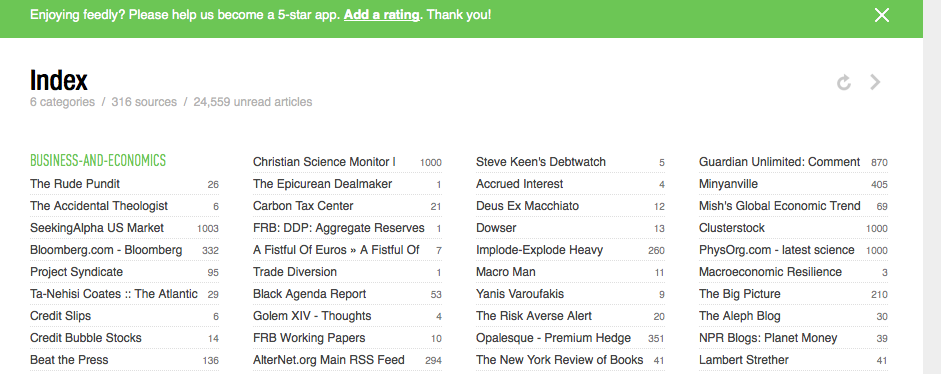Image resolution: width=941 pixels, height=374 pixels.
Task: Open Guardian Unlimited: Comment feed
Action: (x=793, y=162)
